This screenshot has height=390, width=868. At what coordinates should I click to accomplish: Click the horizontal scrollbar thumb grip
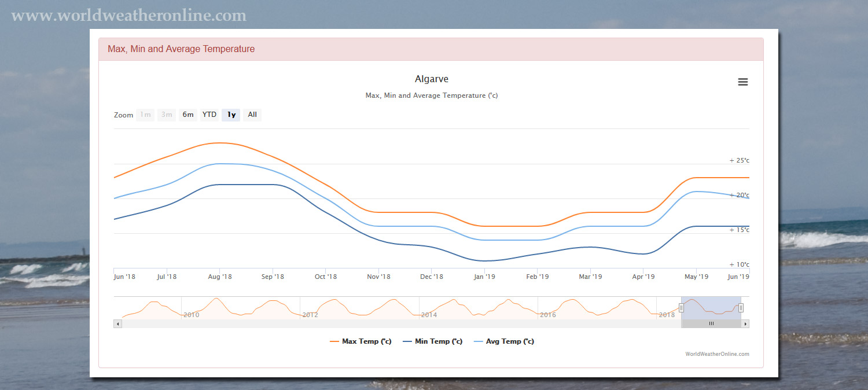(711, 324)
